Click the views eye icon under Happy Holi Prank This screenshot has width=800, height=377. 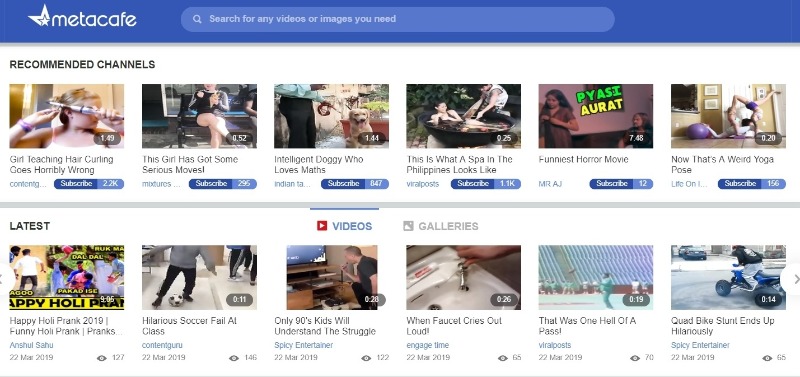pyautogui.click(x=102, y=358)
